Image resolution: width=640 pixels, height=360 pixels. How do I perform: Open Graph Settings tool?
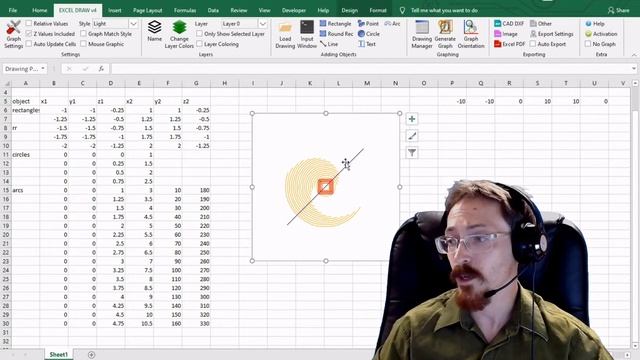pos(13,34)
